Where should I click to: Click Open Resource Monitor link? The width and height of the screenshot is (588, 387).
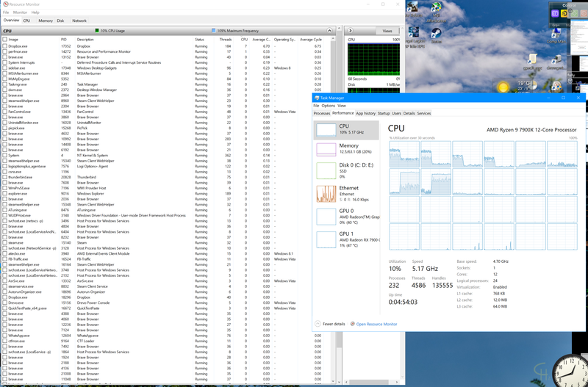[375, 323]
